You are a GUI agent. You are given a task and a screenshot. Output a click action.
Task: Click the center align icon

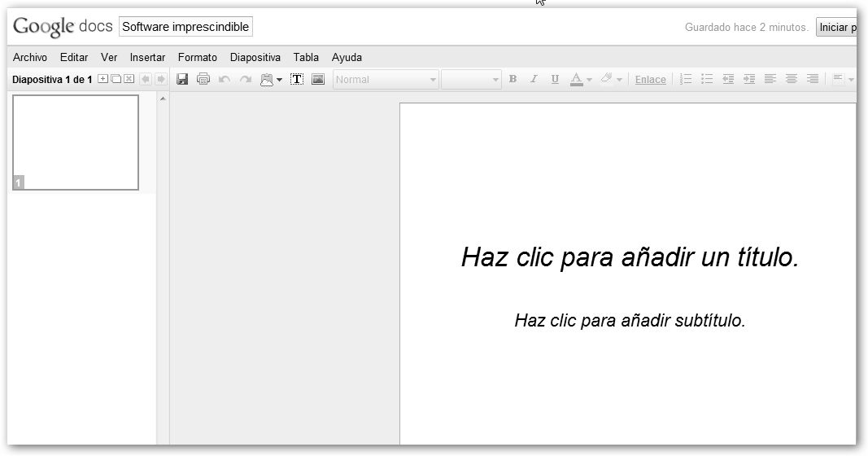click(792, 79)
